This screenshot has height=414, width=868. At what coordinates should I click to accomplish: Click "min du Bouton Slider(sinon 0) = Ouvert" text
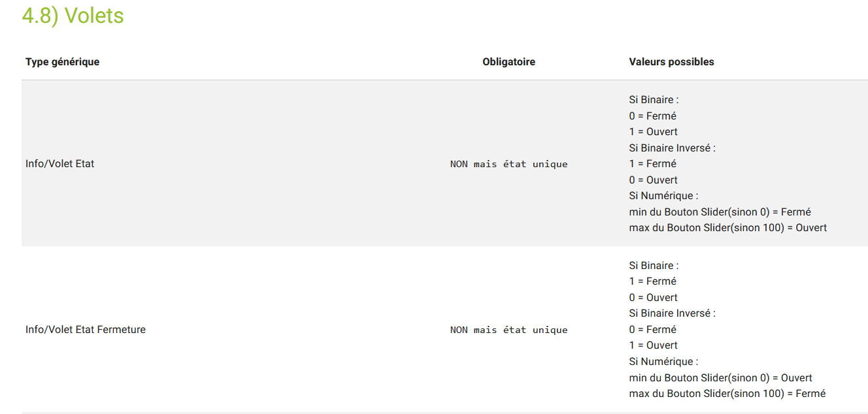[x=720, y=378]
